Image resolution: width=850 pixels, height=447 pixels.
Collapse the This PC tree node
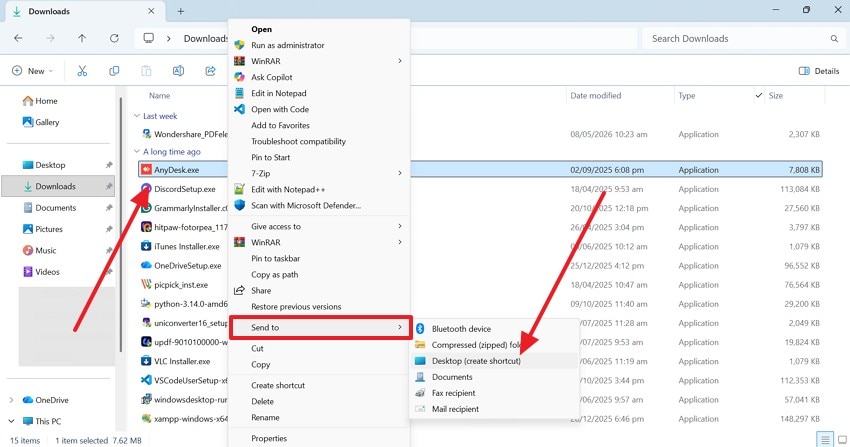coord(11,421)
